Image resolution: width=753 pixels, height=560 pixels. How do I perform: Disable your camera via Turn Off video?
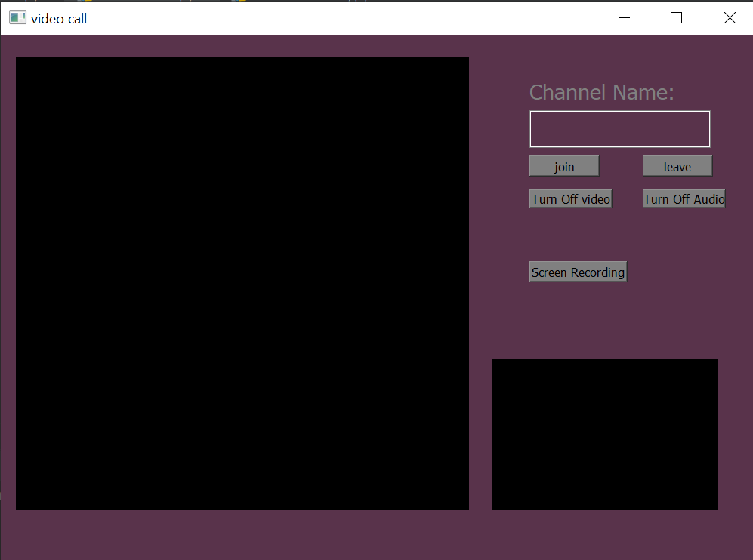570,198
